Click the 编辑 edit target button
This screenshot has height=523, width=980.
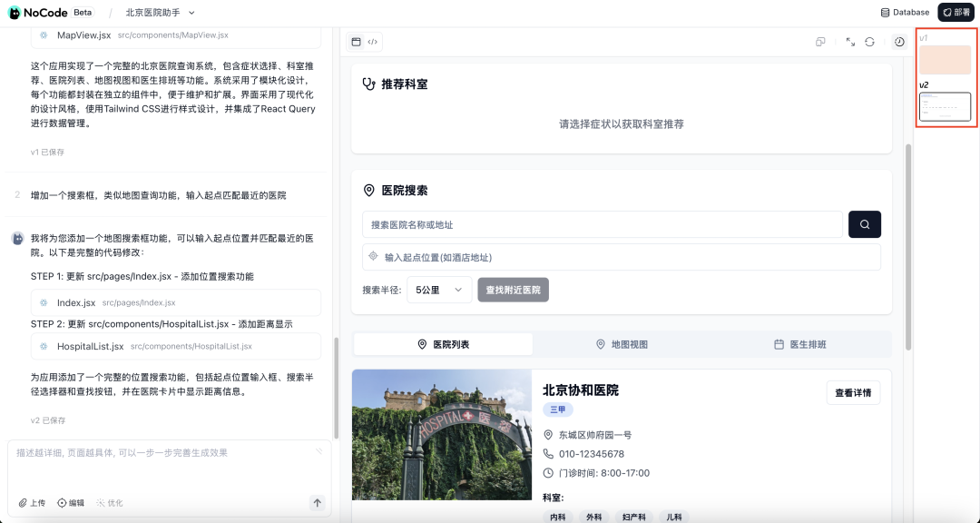(71, 502)
